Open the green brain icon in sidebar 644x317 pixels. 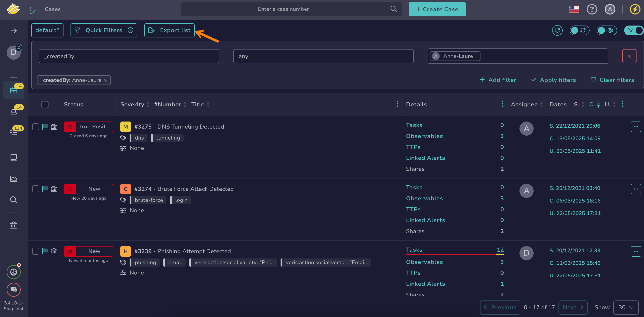tap(14, 272)
